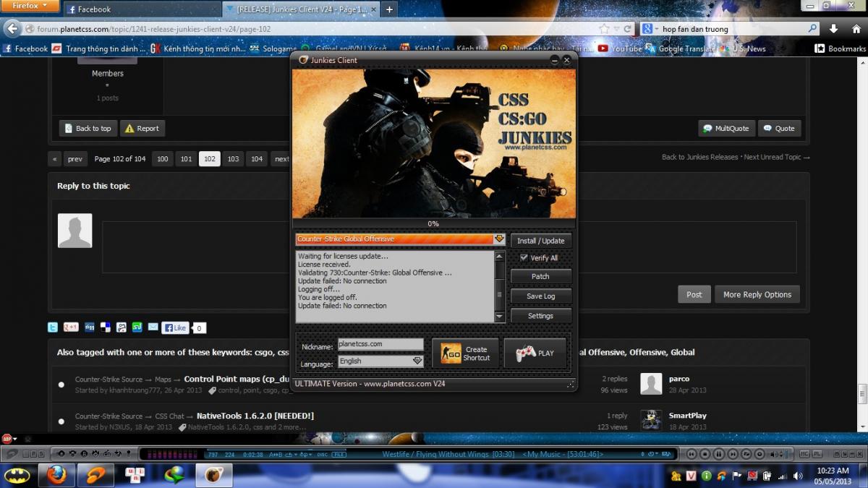This screenshot has width=868, height=488.
Task: Click the PLAY button
Action: point(535,354)
